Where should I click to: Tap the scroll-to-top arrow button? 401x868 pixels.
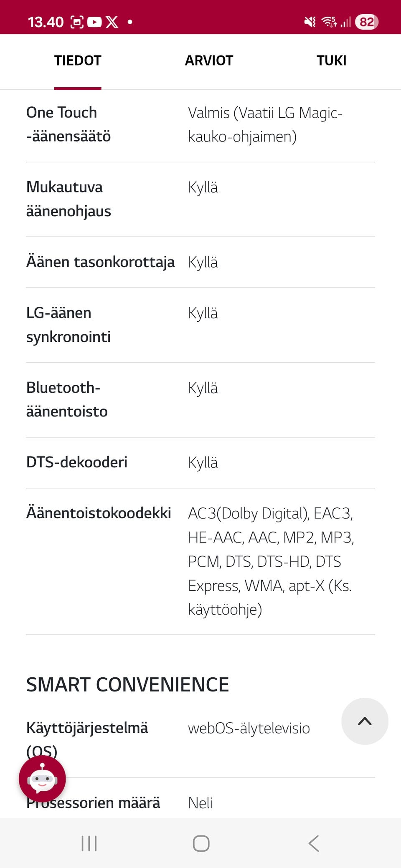(x=365, y=721)
